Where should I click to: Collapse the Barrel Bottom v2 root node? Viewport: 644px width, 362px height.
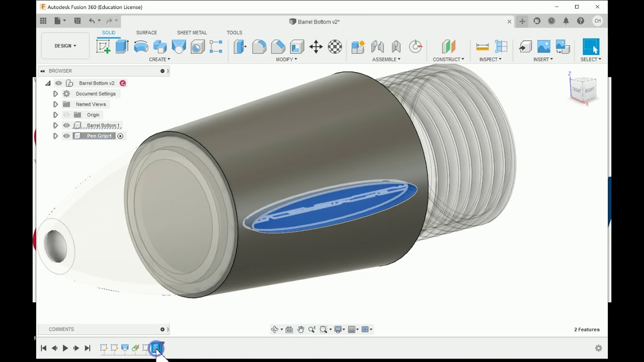48,83
